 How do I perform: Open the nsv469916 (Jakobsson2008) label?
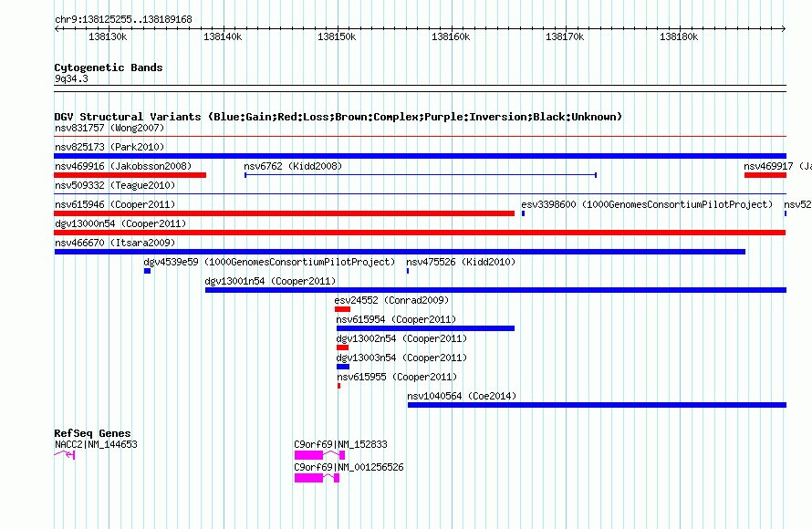coord(123,166)
